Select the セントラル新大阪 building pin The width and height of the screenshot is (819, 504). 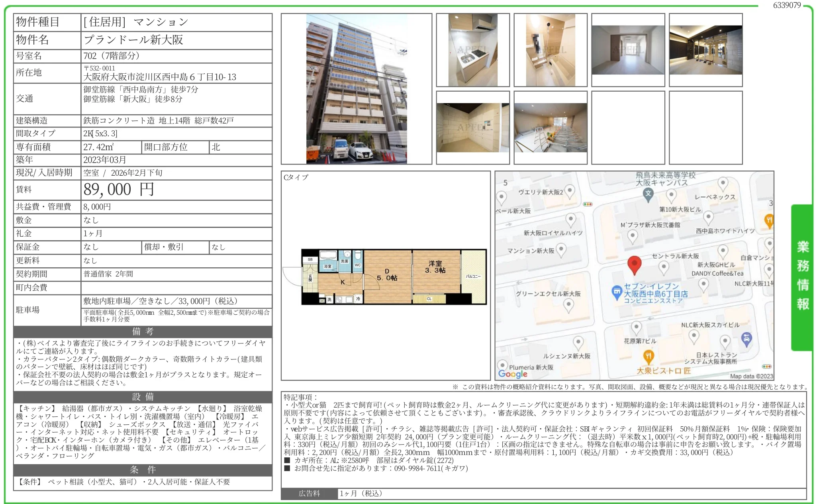pos(664,267)
